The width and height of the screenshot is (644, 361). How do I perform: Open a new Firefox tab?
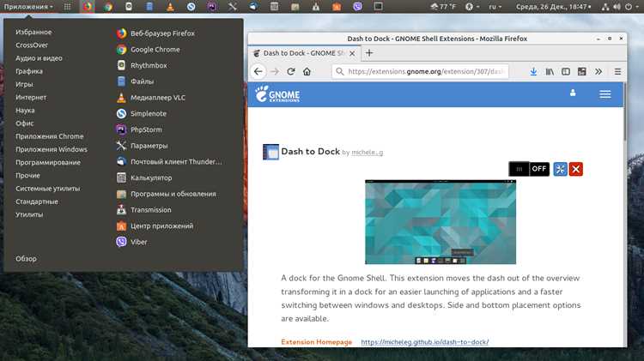[369, 53]
